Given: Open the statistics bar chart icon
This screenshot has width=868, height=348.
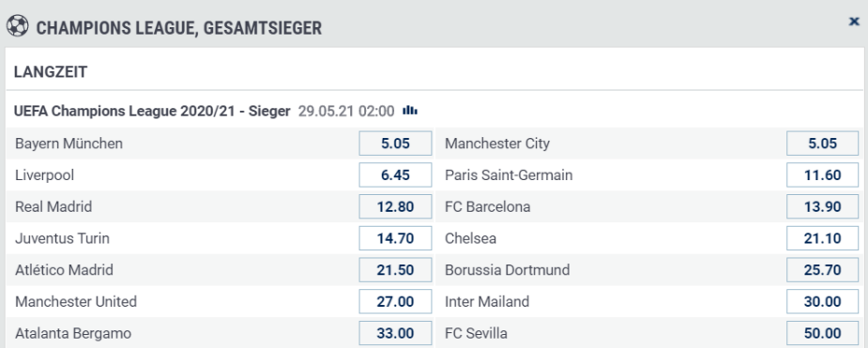Looking at the screenshot, I should [x=410, y=111].
